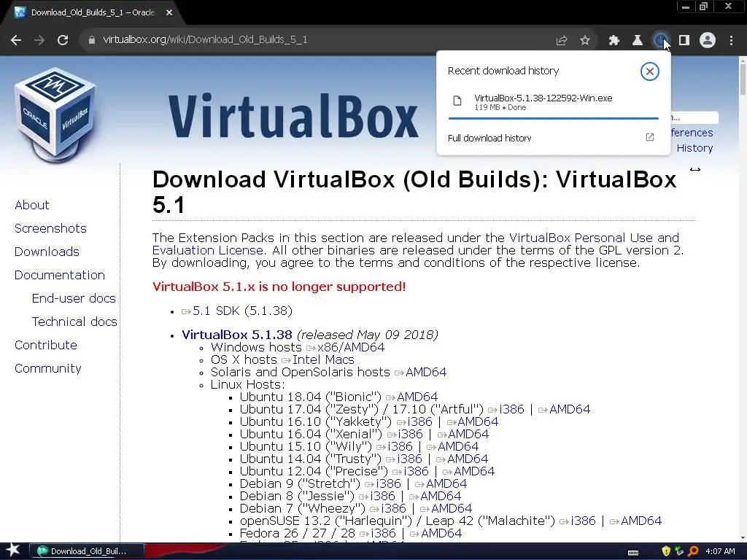This screenshot has height=560, width=747.
Task: Toggle page width double-arrow icon
Action: [695, 169]
